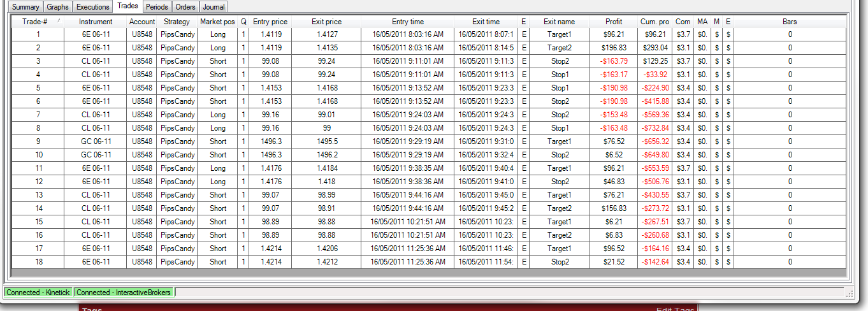Click the -$732.84 cumulative profit cell
The width and height of the screenshot is (868, 311).
[x=655, y=128]
